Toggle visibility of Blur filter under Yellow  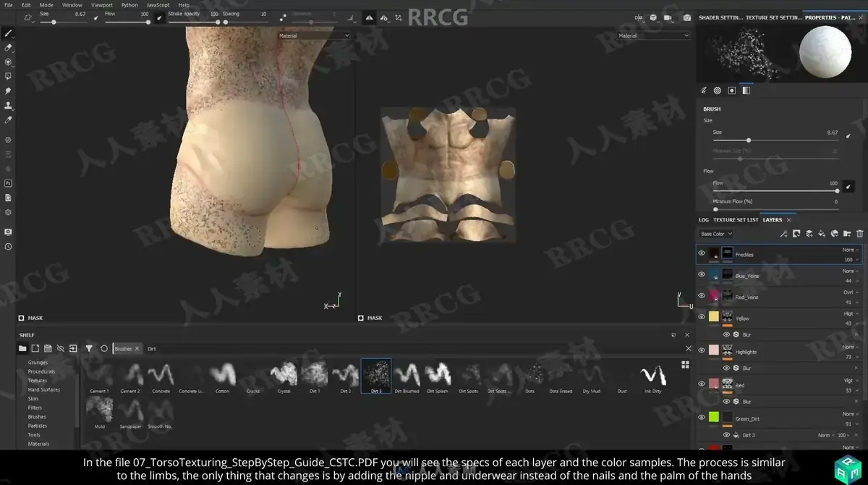pos(726,334)
